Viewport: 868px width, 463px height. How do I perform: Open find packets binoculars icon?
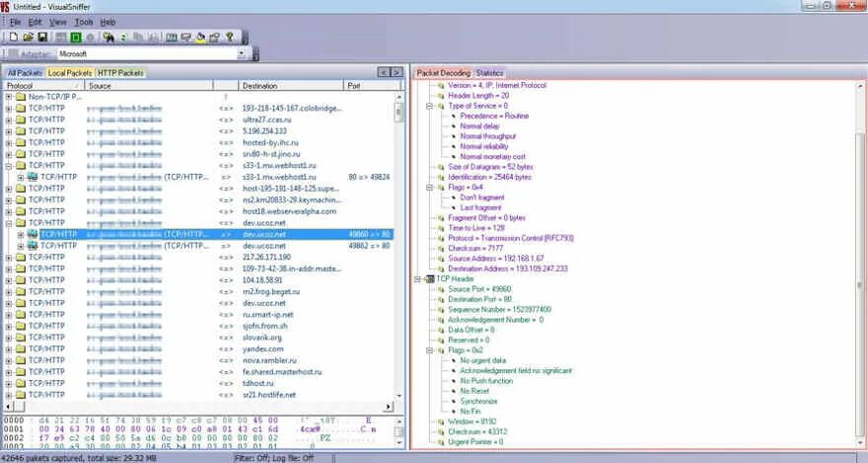pyautogui.click(x=108, y=38)
